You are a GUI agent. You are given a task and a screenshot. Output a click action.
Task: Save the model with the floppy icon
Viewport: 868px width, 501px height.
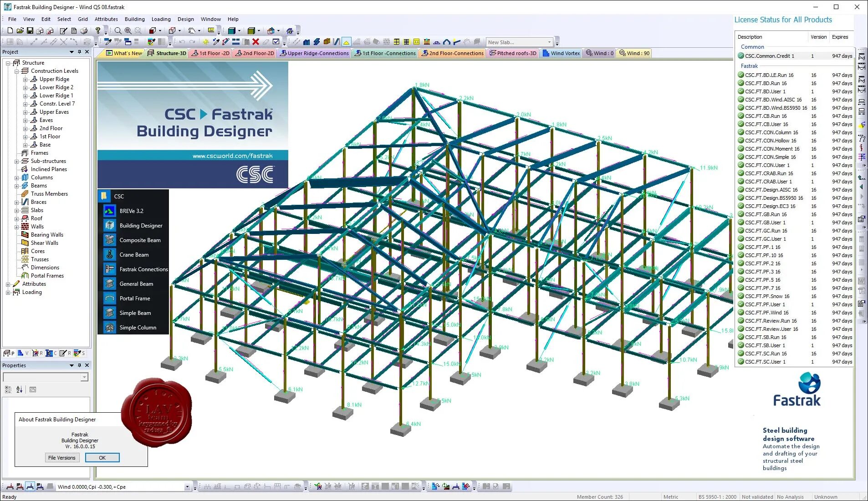tap(30, 30)
